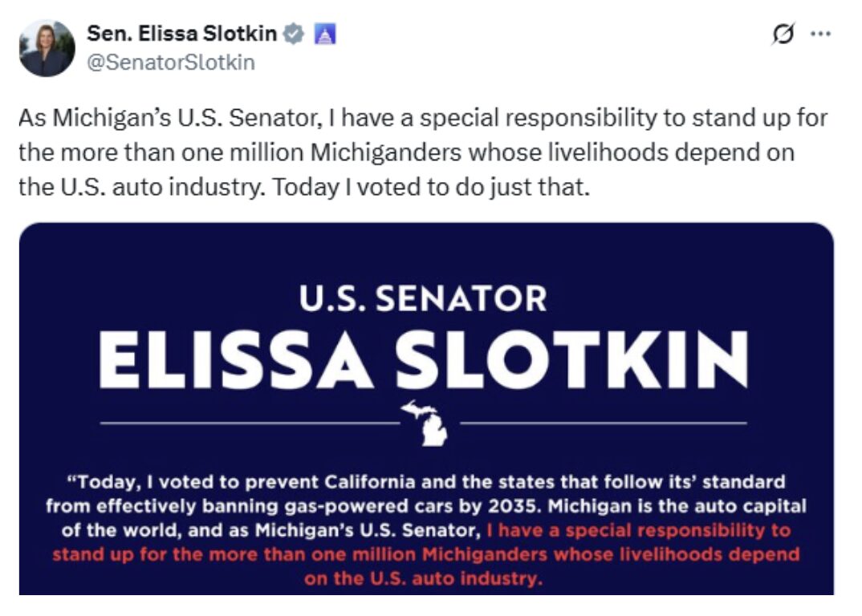
Task: Click the blue verified checkmark badge
Action: pyautogui.click(x=295, y=34)
